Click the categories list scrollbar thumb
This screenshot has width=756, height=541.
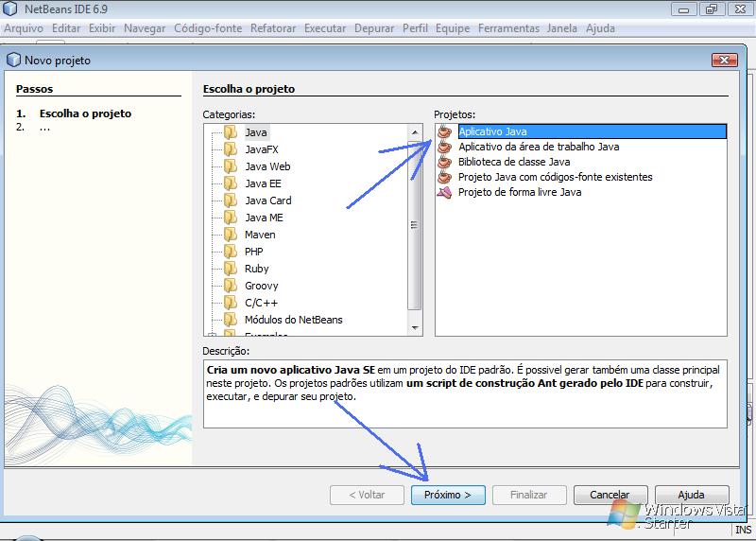pyautogui.click(x=415, y=225)
